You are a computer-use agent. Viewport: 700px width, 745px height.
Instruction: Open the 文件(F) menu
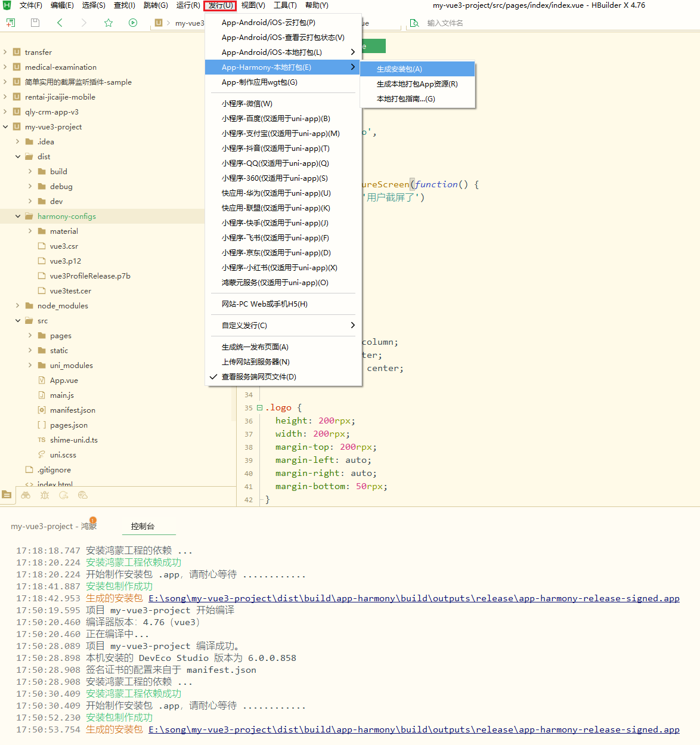(30, 5)
